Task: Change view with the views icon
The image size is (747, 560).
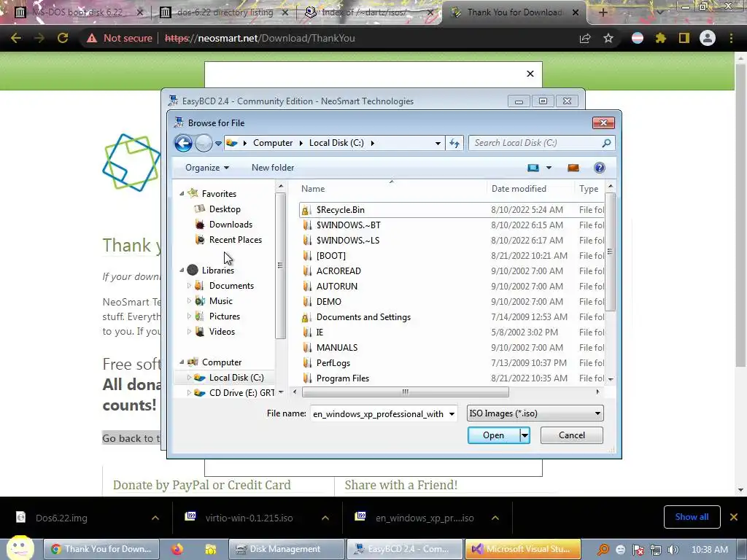Action: (533, 168)
